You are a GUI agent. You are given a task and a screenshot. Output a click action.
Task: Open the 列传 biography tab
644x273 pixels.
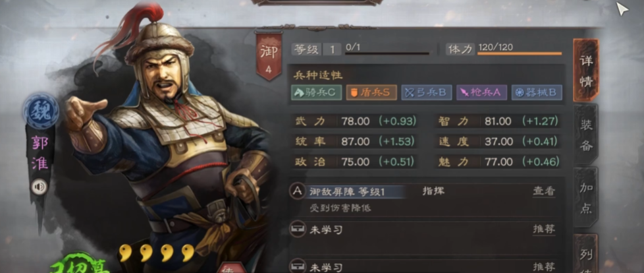586,254
